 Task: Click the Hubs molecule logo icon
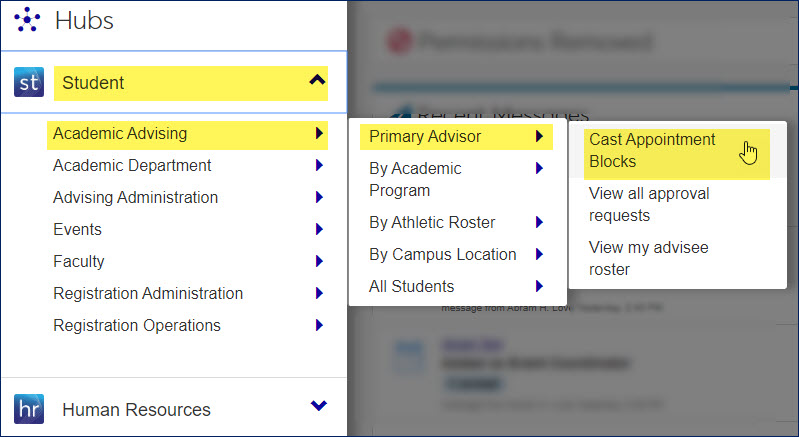coord(28,19)
